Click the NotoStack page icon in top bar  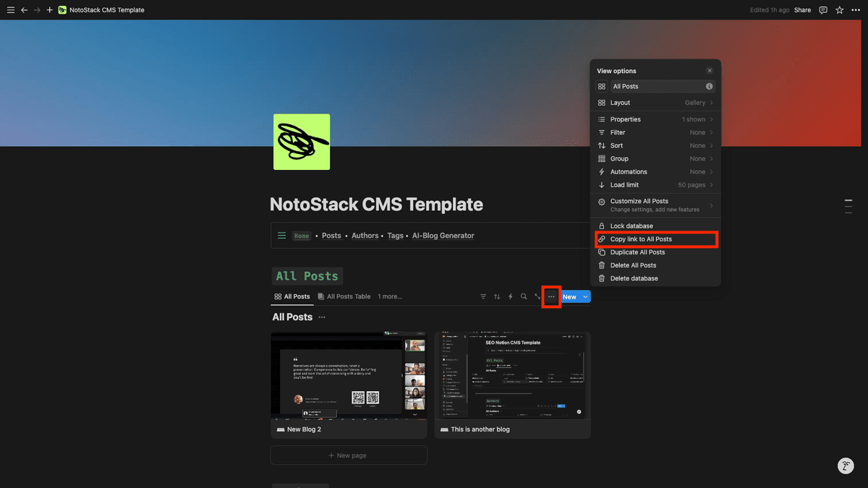62,10
